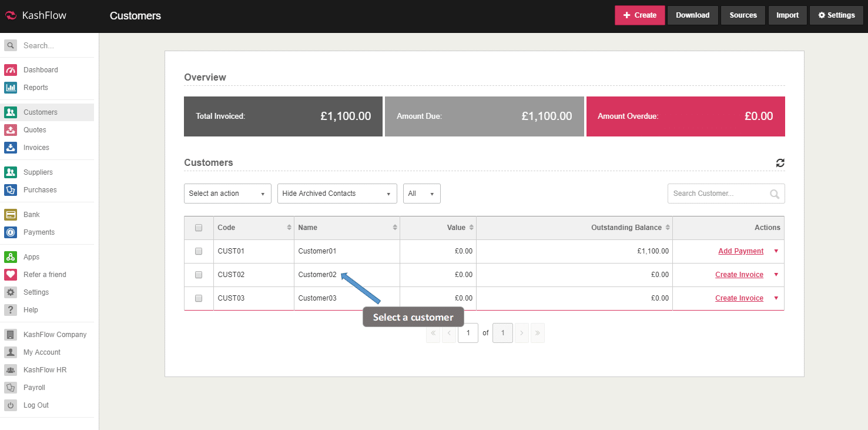Image resolution: width=868 pixels, height=430 pixels.
Task: Open the Reports chart icon
Action: [x=11, y=88]
